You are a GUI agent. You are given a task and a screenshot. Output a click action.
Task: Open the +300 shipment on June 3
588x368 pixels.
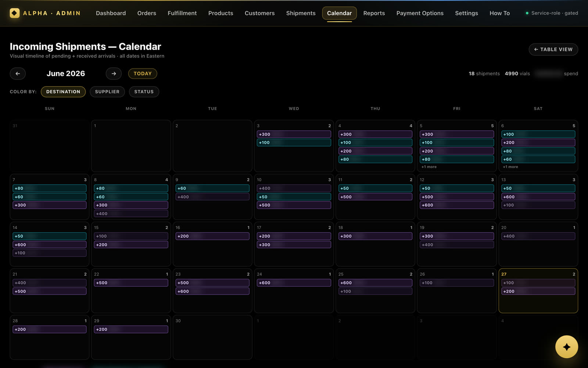point(294,134)
